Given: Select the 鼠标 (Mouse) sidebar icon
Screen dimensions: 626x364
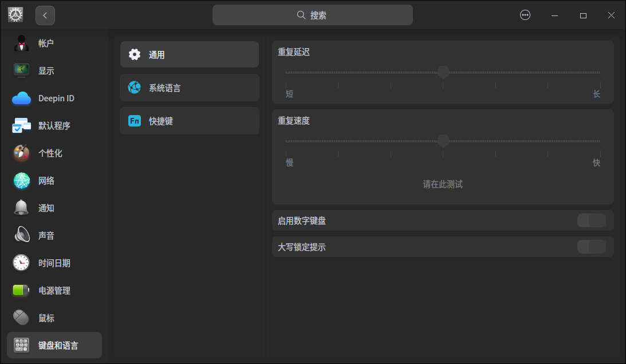Looking at the screenshot, I should [21, 318].
